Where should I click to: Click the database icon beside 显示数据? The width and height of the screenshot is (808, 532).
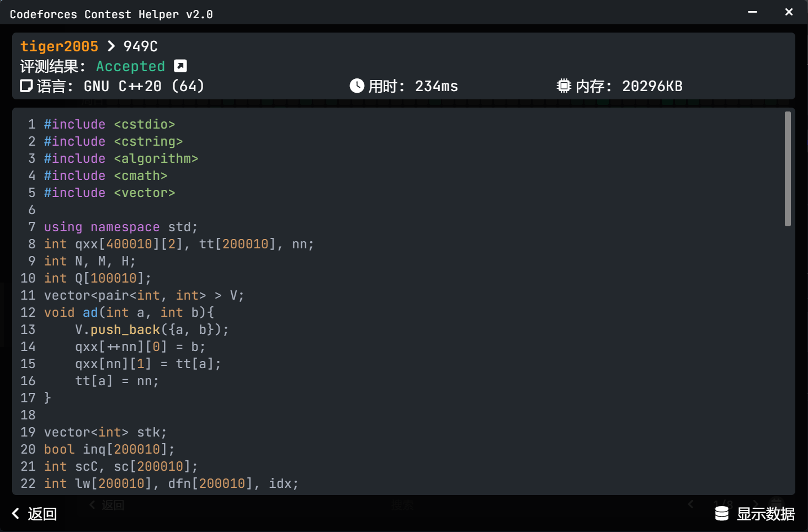[x=722, y=514]
